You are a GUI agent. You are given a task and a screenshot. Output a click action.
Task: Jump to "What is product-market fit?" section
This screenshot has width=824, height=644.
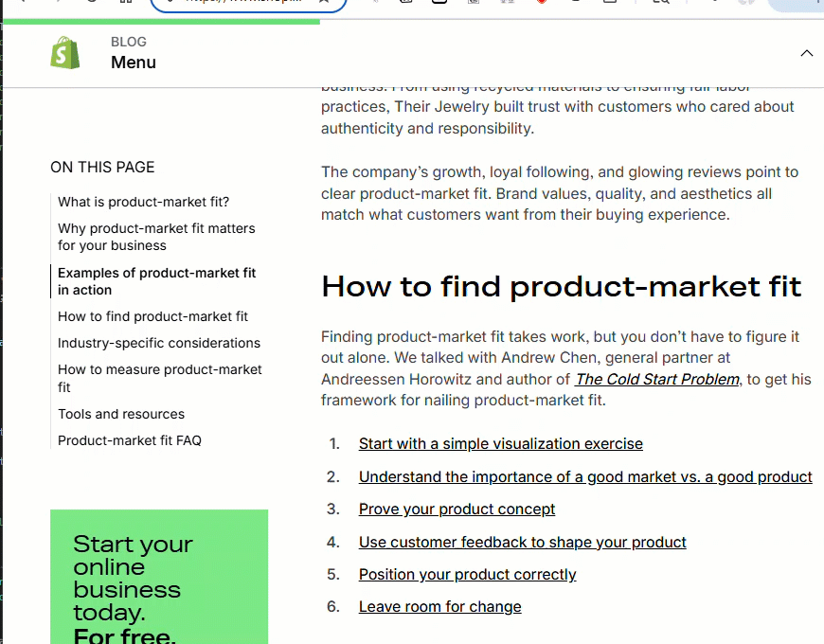click(x=143, y=202)
